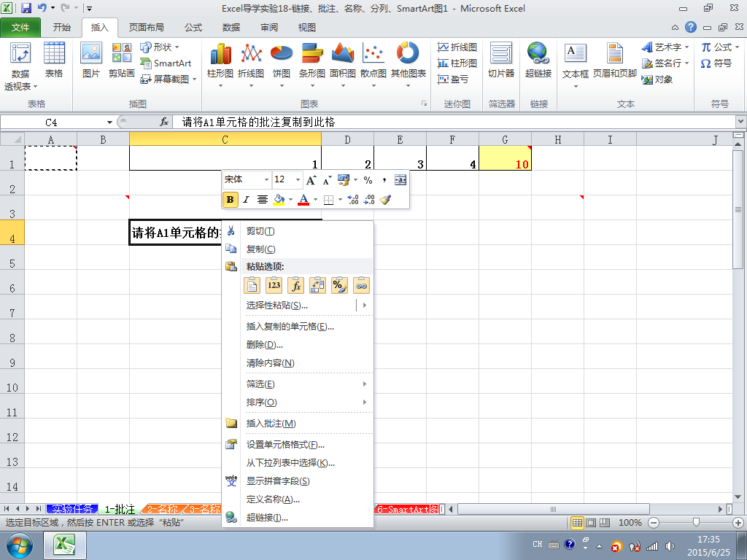Open the 文件 File tab

[x=20, y=27]
